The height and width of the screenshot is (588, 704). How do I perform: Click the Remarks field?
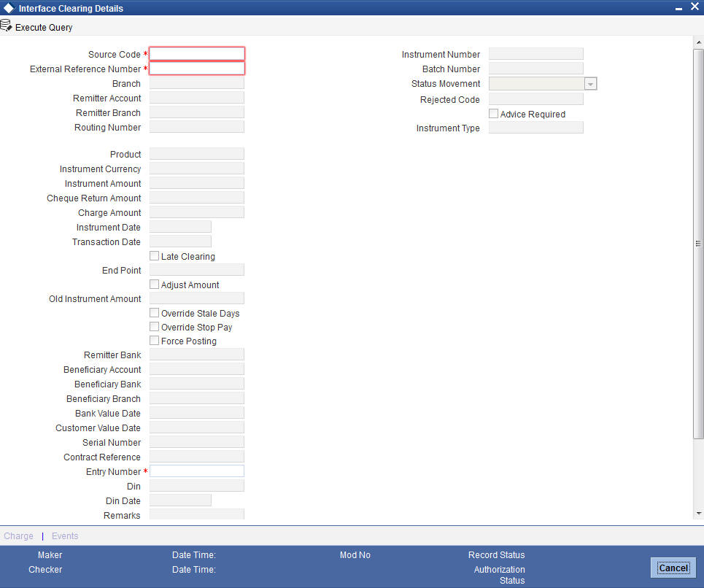197,514
